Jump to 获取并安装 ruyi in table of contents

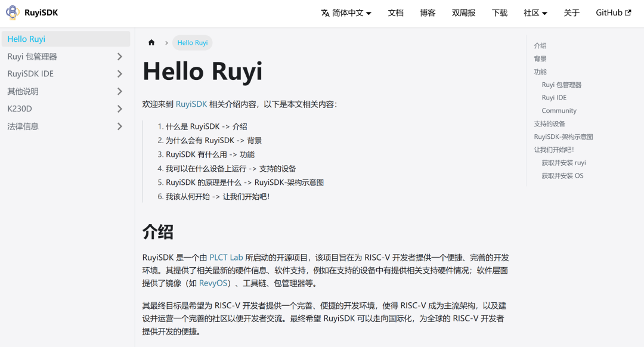point(564,163)
